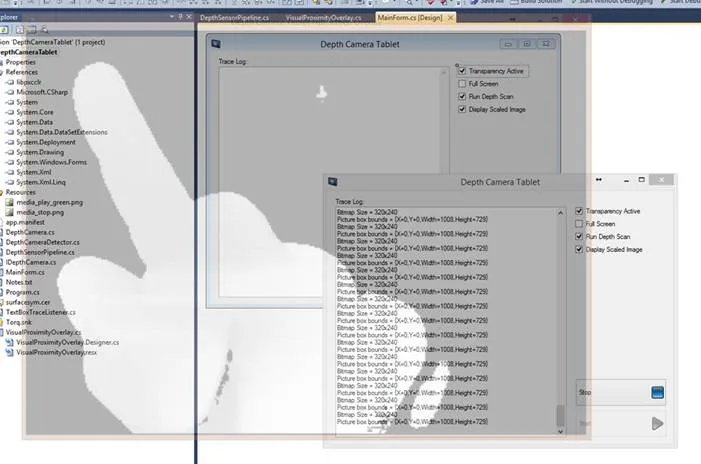Open the DepthSensorPipeline.cs editor tab
The height and width of the screenshot is (464, 701).
(x=234, y=18)
